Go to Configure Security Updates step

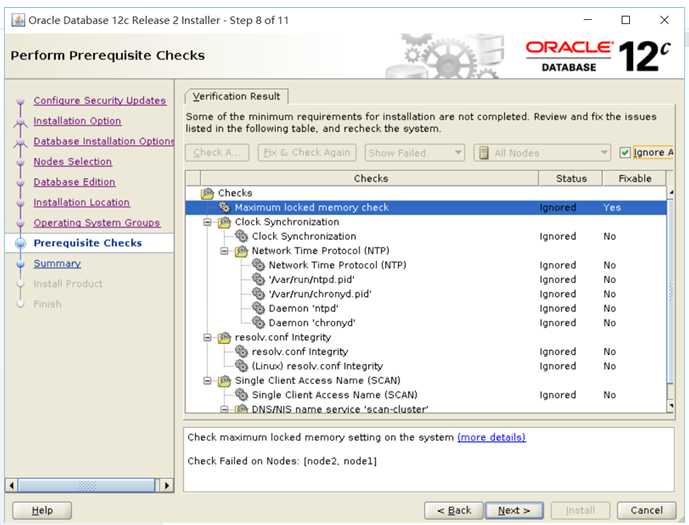click(100, 100)
